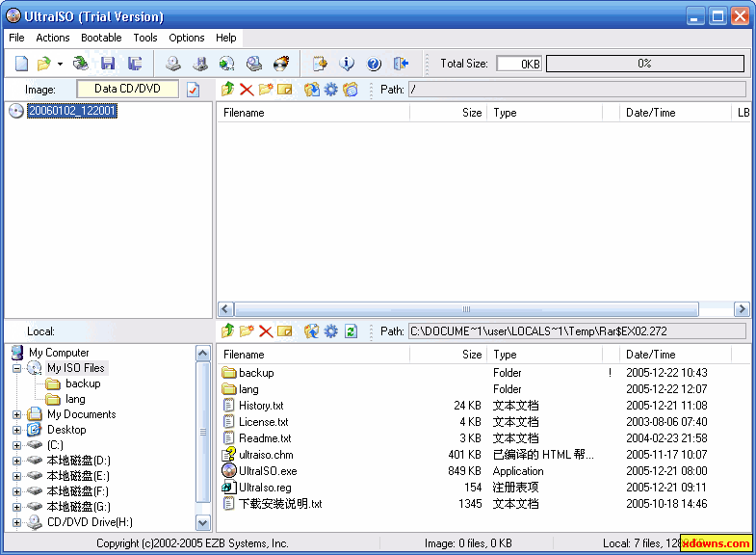Click the Burn CD/DVD Image flame icon
Viewport: 756px width, 555px height.
(x=281, y=64)
